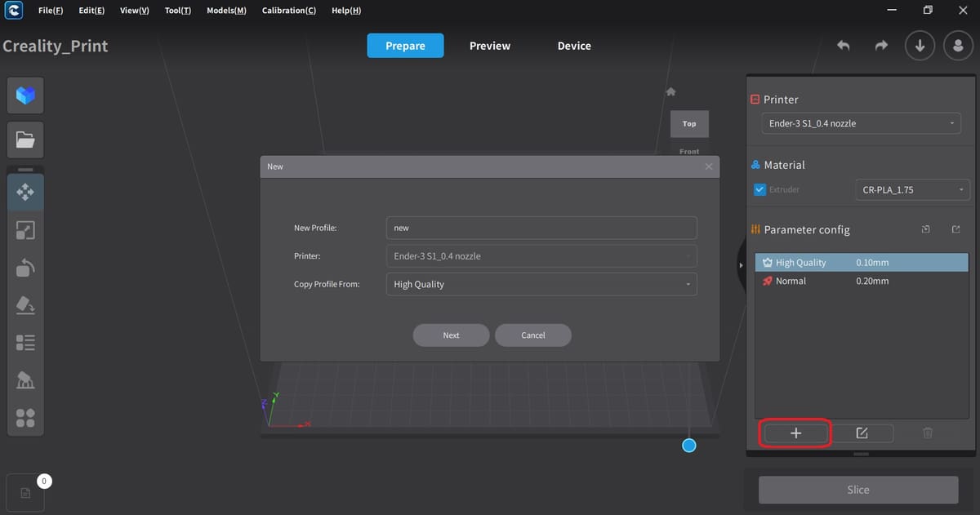Select the Lay Flat face tool
Screen dimensions: 980x515
point(25,305)
